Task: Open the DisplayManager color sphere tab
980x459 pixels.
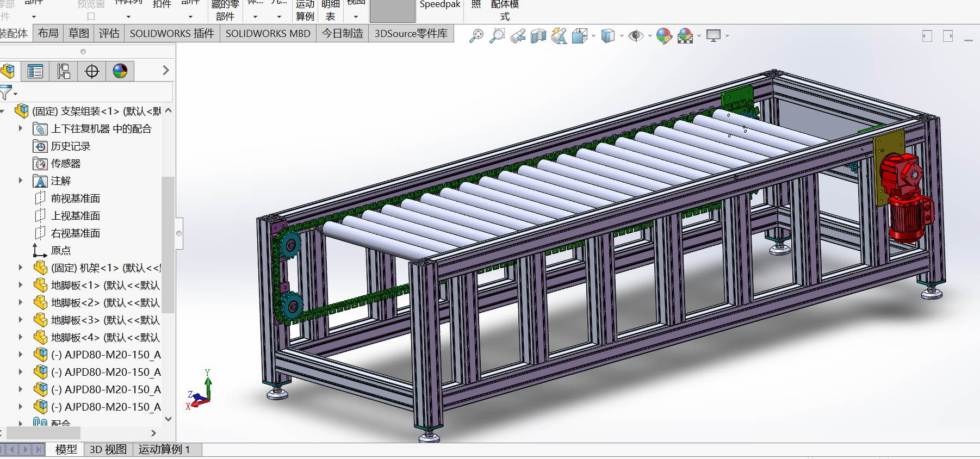Action: (120, 71)
